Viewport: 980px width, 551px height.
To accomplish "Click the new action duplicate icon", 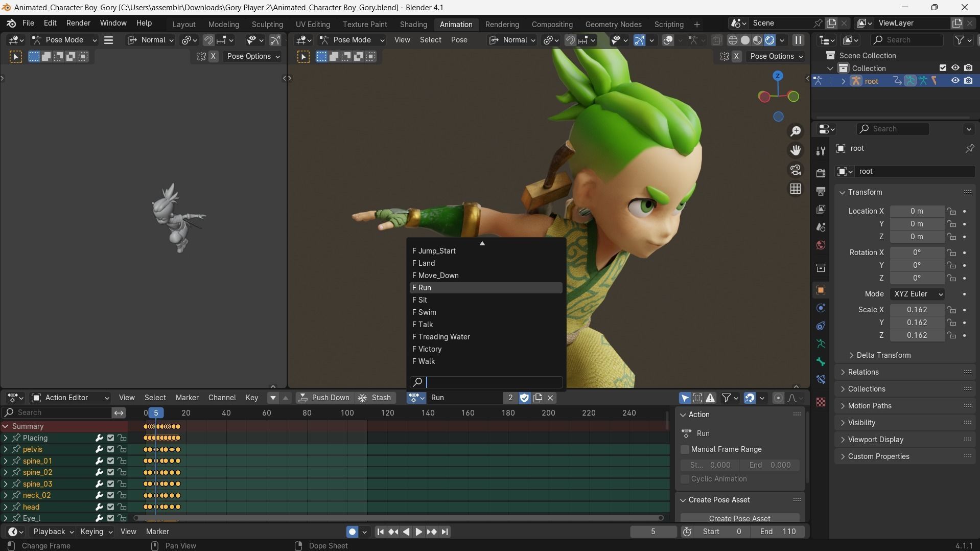I will tap(538, 398).
